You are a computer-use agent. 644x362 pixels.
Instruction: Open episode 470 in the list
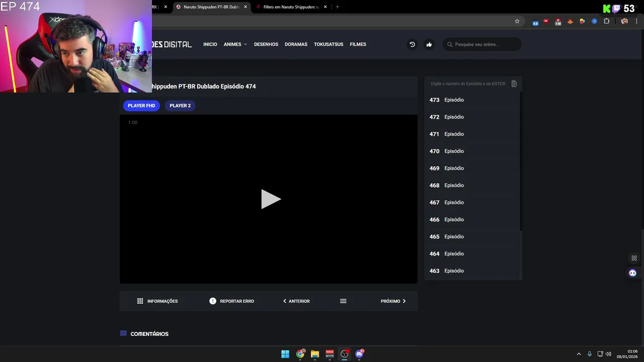point(471,151)
